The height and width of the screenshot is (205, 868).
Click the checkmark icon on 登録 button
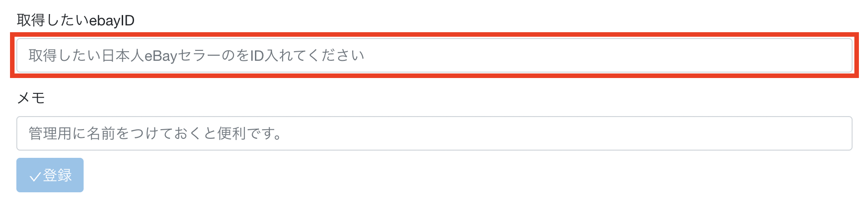click(35, 176)
